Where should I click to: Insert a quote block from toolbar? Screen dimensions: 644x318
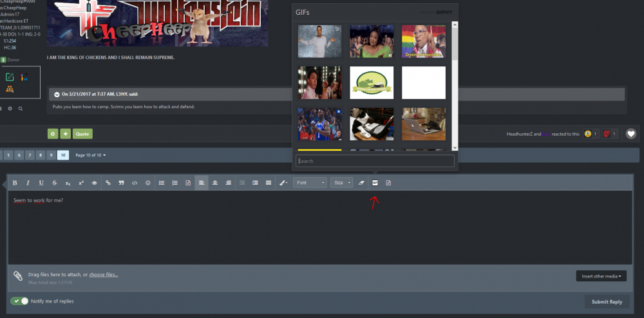click(x=121, y=183)
